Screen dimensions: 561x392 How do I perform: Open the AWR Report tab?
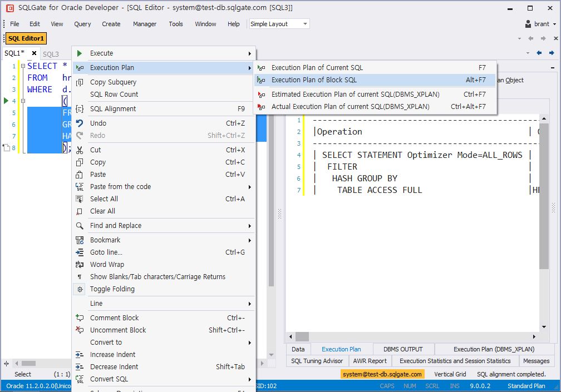(370, 361)
